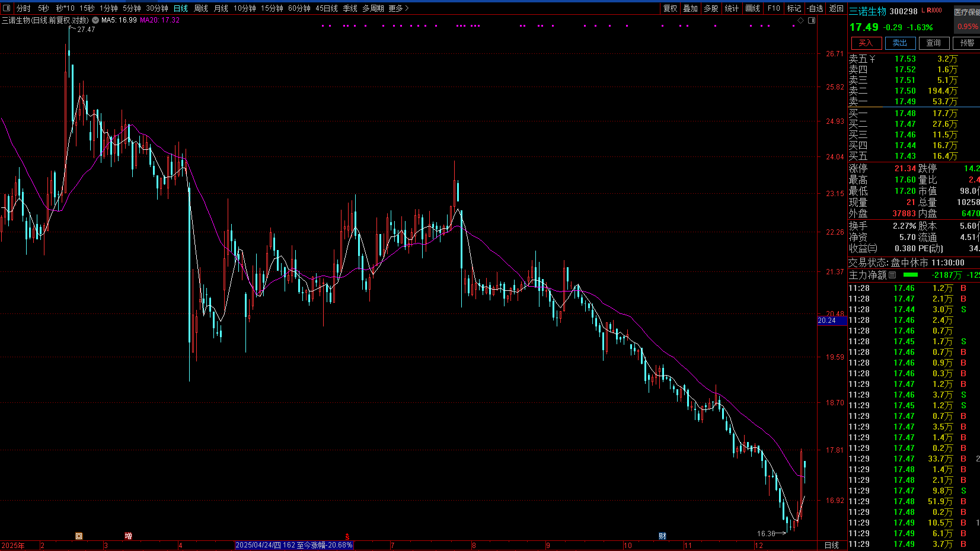Click the 返回 back button

coord(837,8)
